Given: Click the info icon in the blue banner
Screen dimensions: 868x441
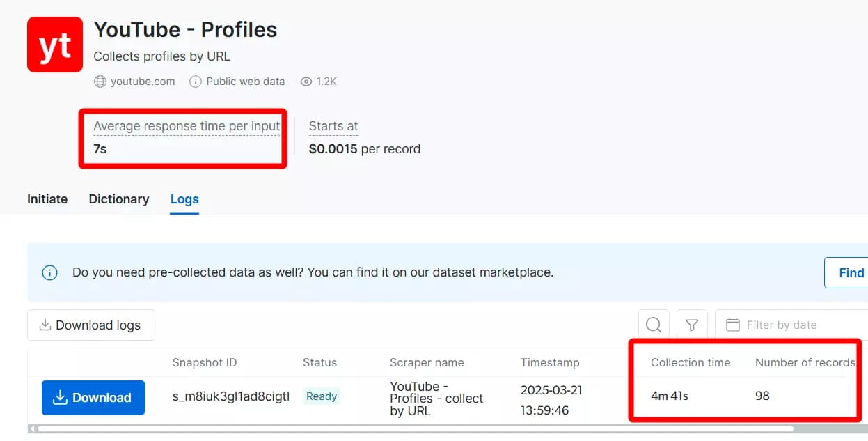Looking at the screenshot, I should pyautogui.click(x=50, y=272).
